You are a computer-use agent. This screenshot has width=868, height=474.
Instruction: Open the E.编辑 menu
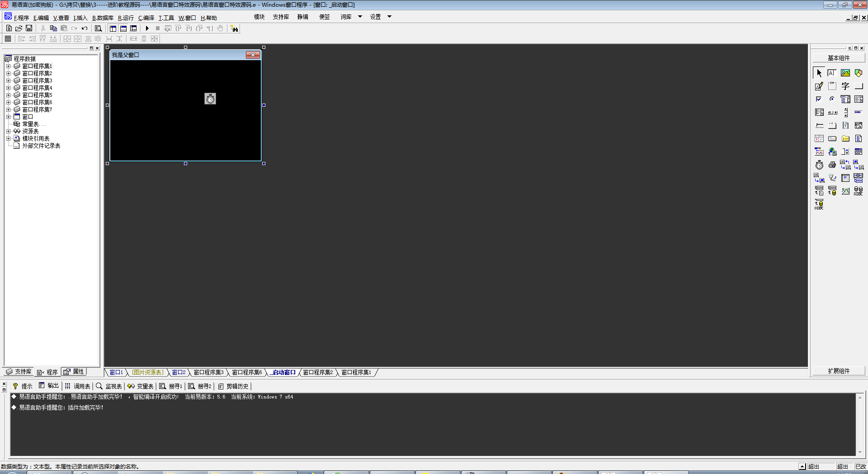point(41,18)
